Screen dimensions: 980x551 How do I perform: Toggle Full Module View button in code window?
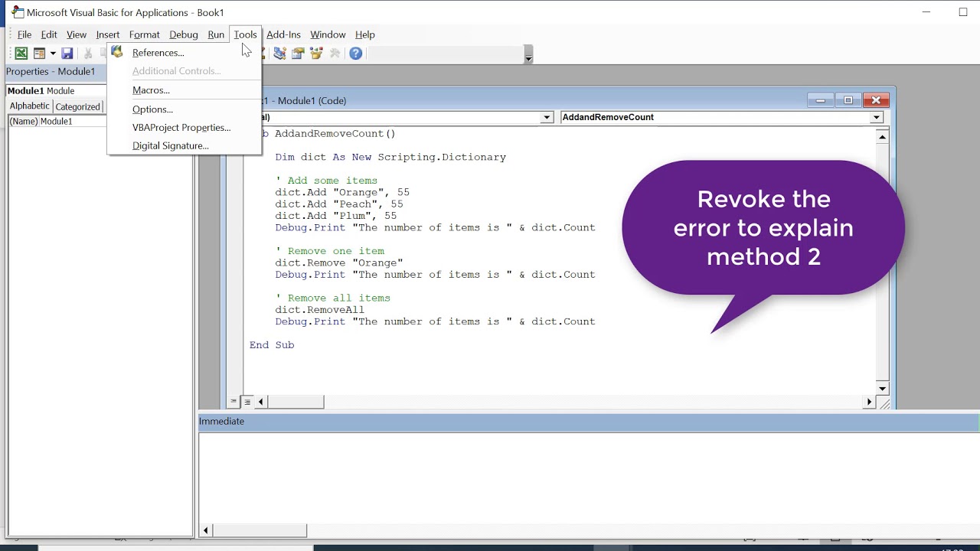click(247, 402)
